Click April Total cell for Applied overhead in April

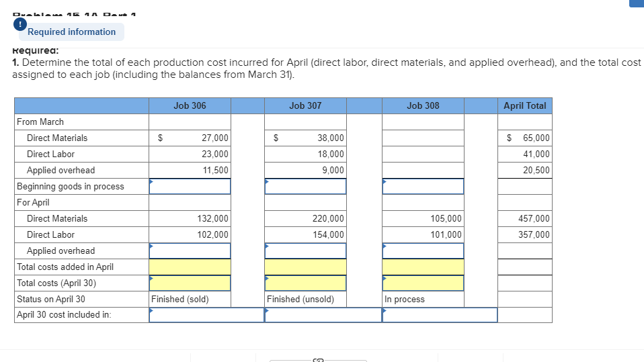point(525,251)
